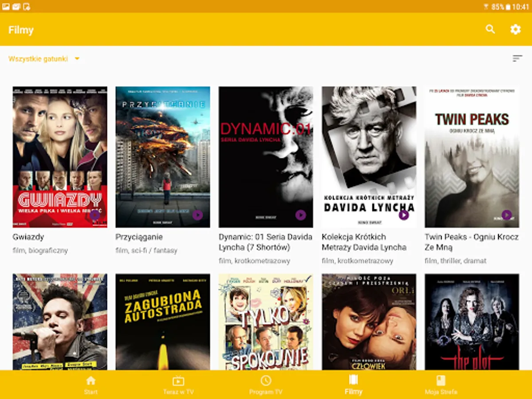Tap the status bar clock showing 10:41
The height and width of the screenshot is (399, 532).
point(520,7)
